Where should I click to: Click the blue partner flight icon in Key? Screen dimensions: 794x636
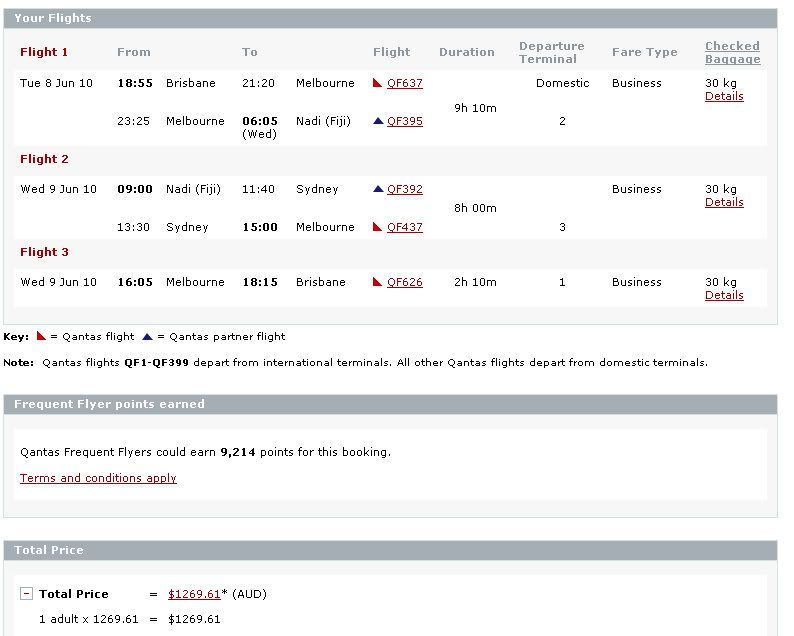pos(147,337)
